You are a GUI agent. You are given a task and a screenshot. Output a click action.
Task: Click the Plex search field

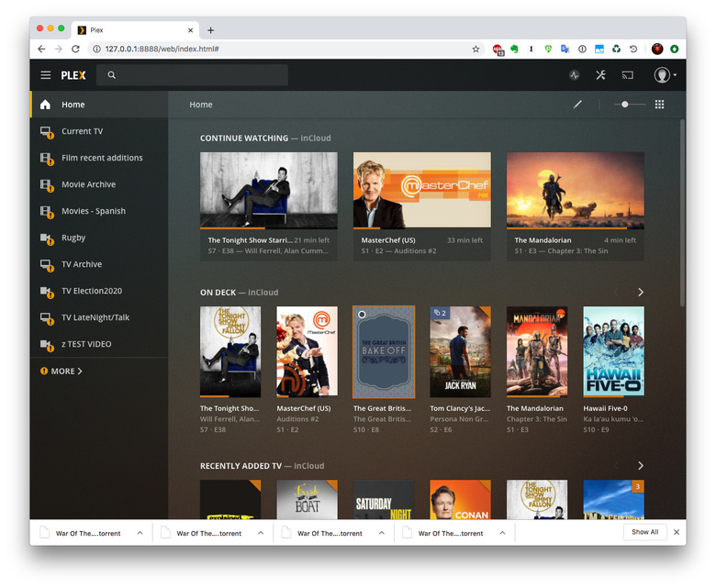[192, 75]
